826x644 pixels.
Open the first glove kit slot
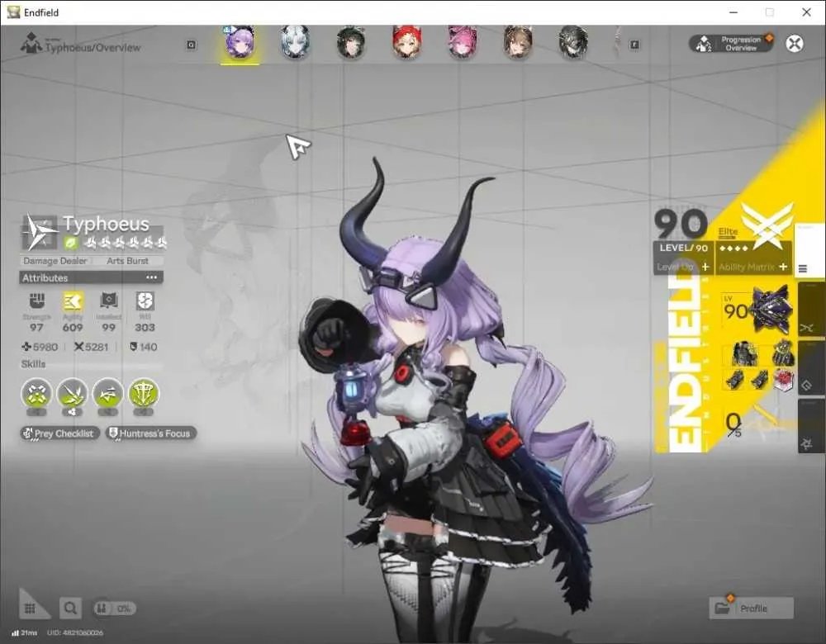(735, 380)
